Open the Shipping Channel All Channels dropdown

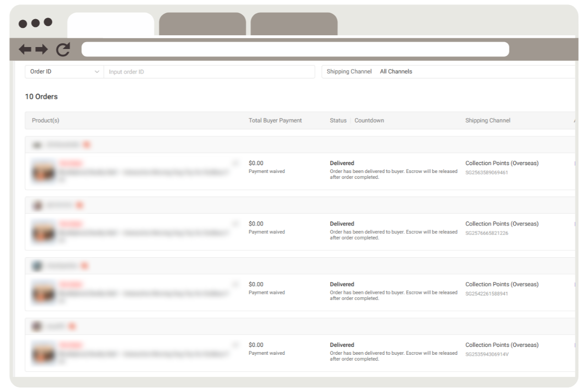point(441,72)
